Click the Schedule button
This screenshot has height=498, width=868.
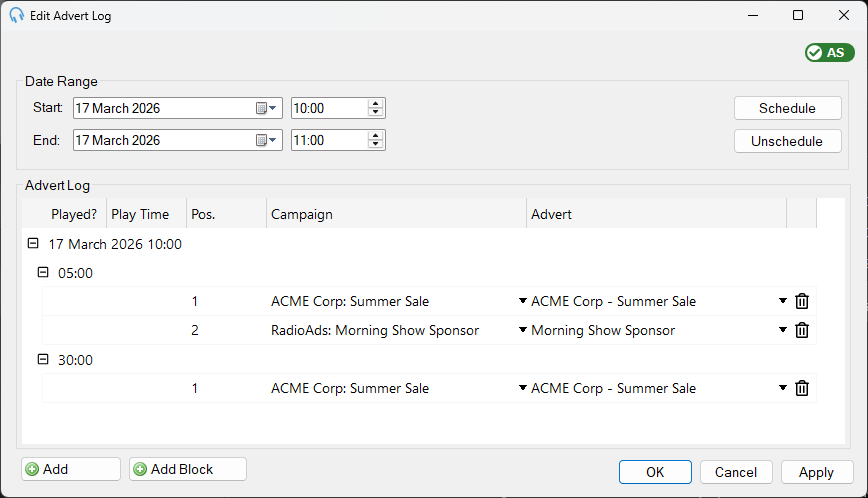(788, 108)
